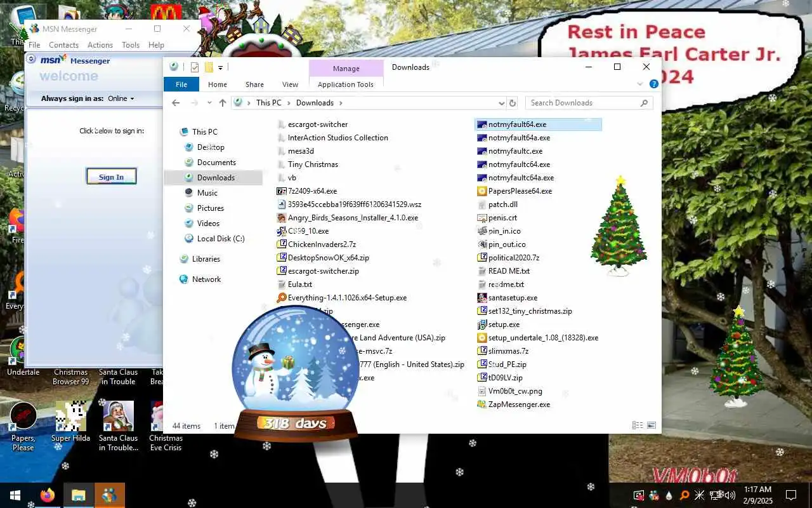Screen dimensions: 812x508
Task: Click the Santa Claus in Trouble... desktop shortcut
Action: (x=118, y=426)
